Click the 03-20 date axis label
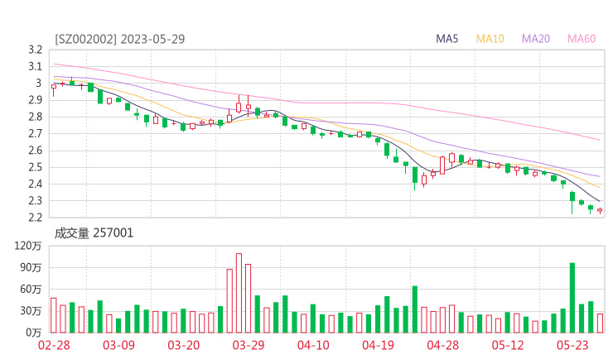This screenshot has height=364, width=613. (x=184, y=345)
